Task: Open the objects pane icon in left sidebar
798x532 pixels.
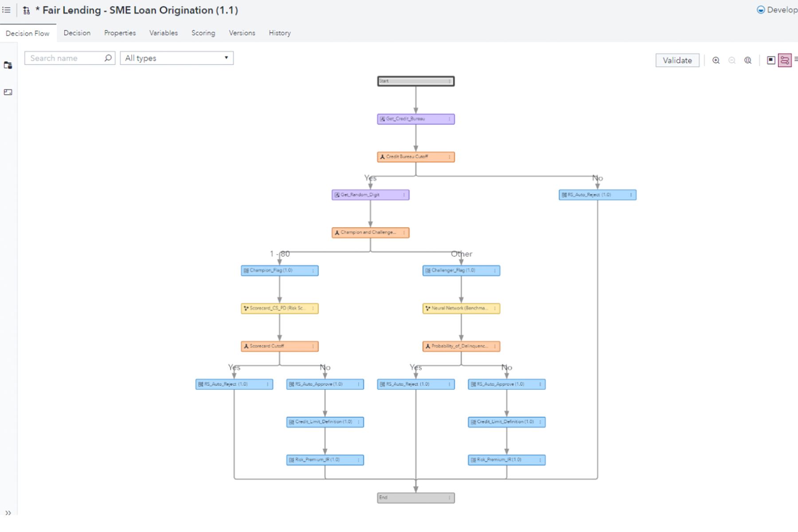Action: [8, 66]
